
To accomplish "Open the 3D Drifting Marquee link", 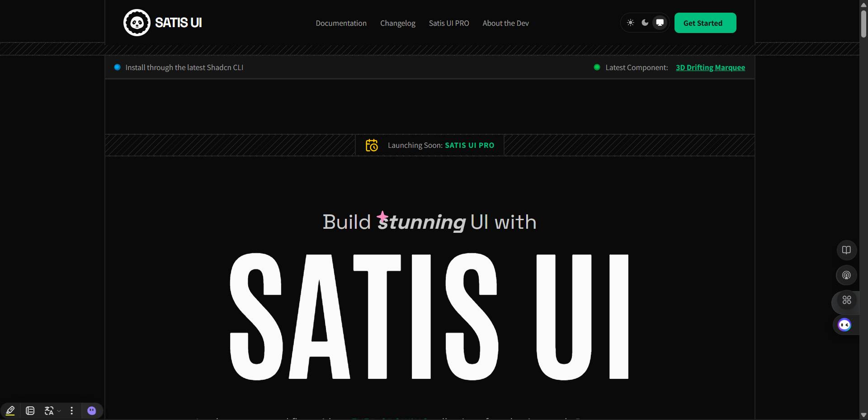I will [710, 67].
